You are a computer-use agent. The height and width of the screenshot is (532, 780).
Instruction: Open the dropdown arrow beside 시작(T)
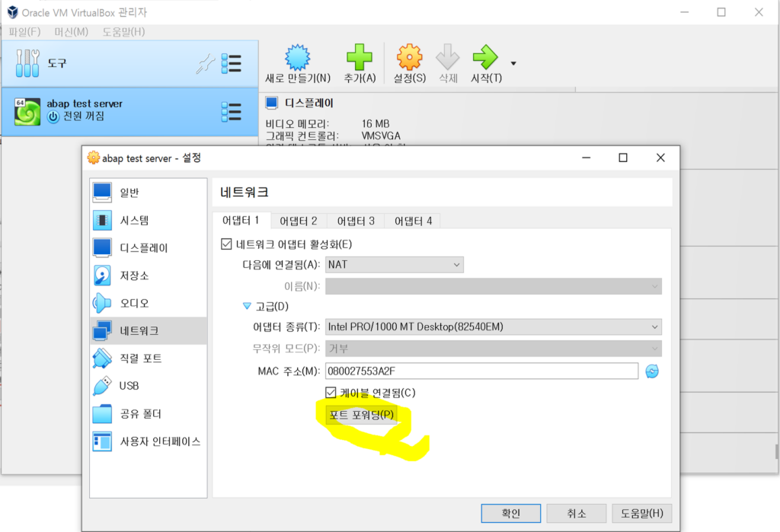pos(513,63)
